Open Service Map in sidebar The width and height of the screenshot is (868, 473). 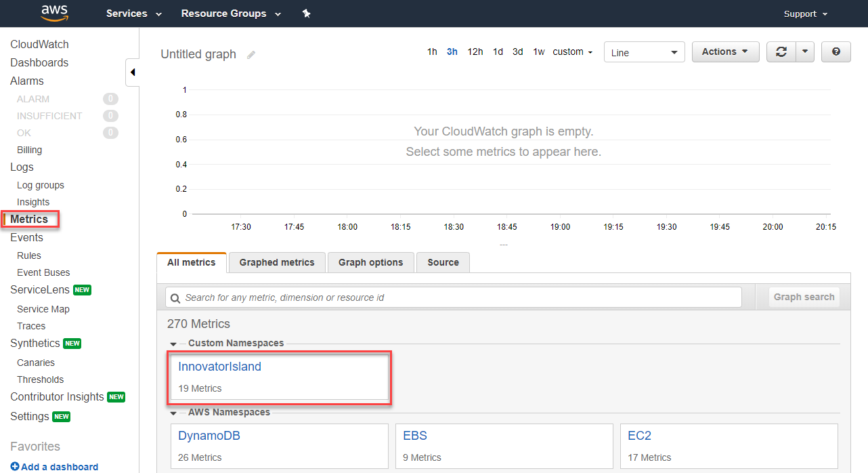point(43,309)
